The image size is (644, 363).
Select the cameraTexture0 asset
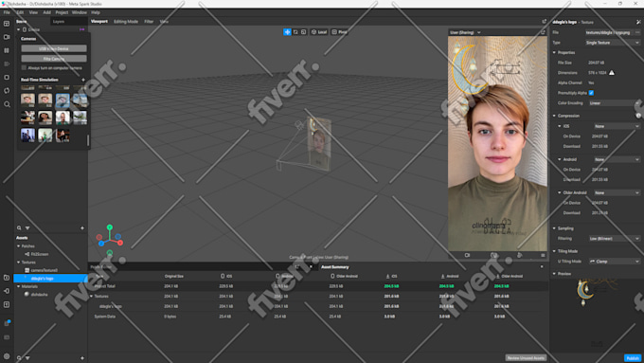tap(44, 270)
